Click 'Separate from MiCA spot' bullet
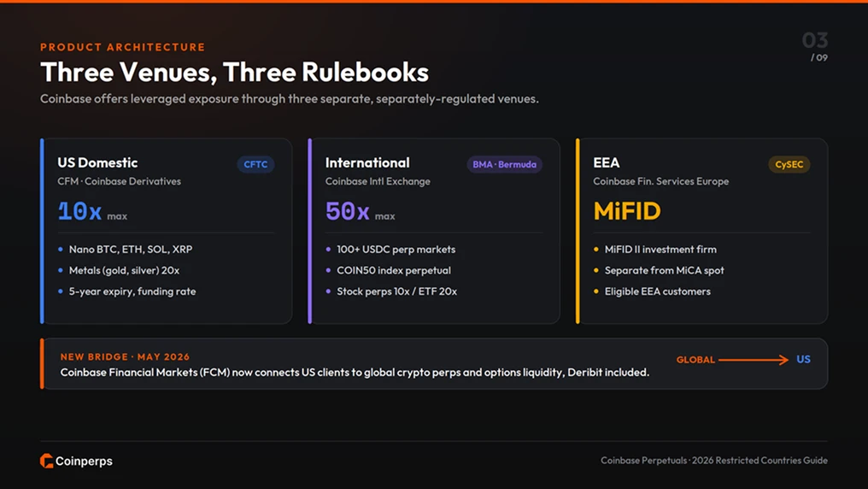The image size is (868, 489). [665, 270]
